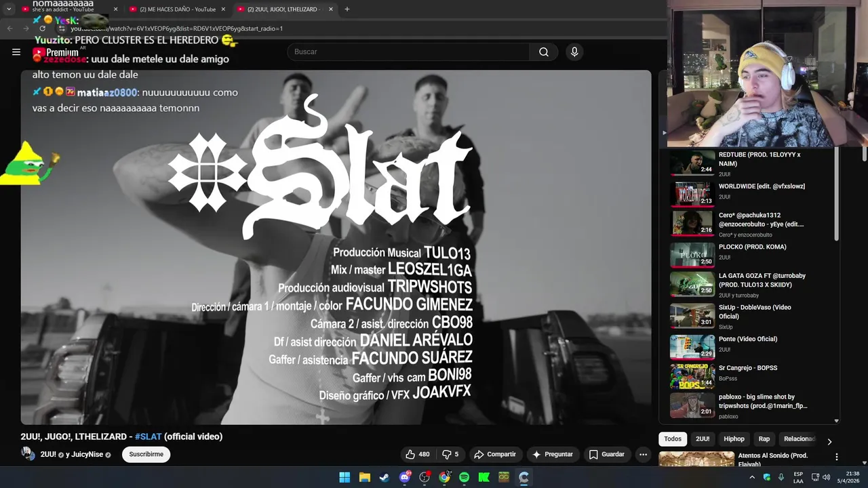
Task: Open network status tray icon
Action: pos(815,477)
